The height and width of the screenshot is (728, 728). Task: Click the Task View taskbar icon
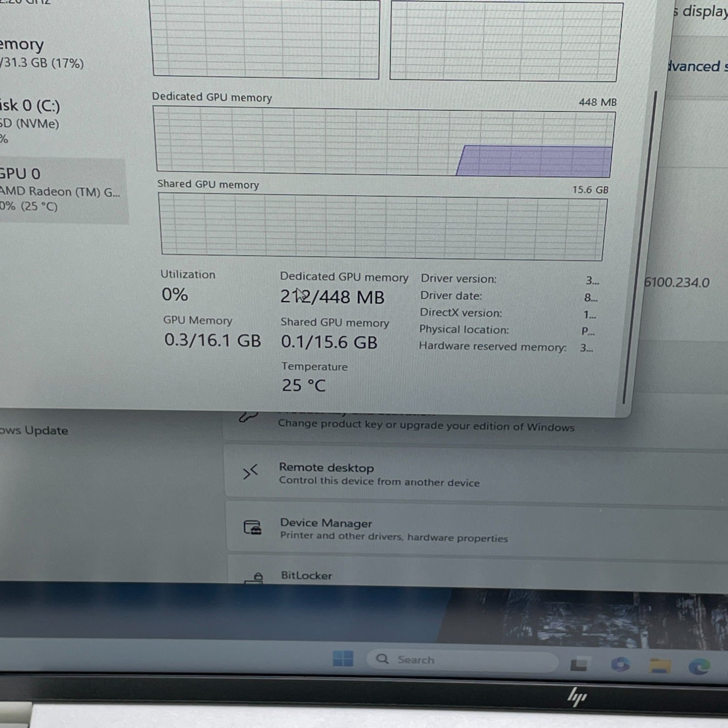point(578,664)
